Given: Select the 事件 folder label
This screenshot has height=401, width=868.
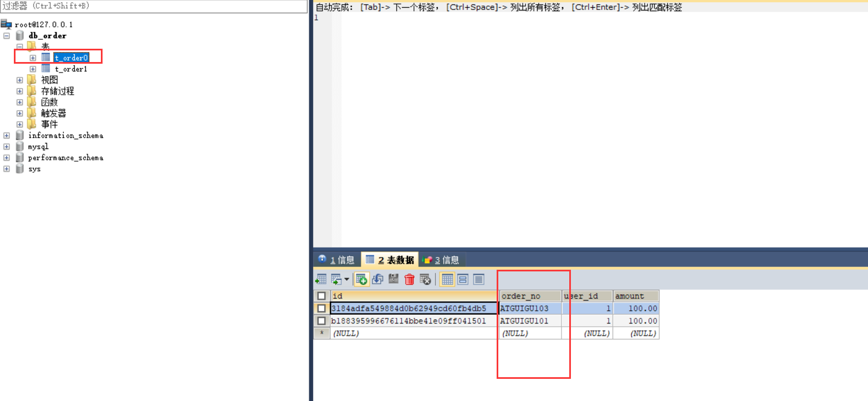Looking at the screenshot, I should [50, 124].
